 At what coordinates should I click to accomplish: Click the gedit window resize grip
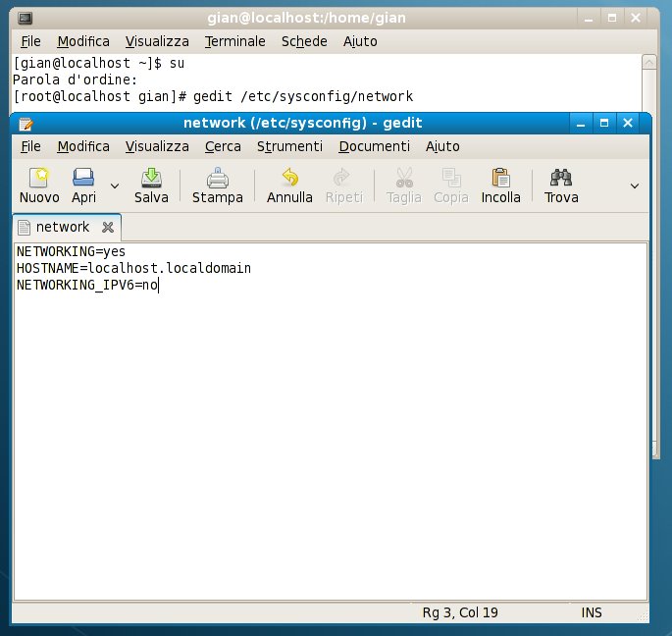644,616
